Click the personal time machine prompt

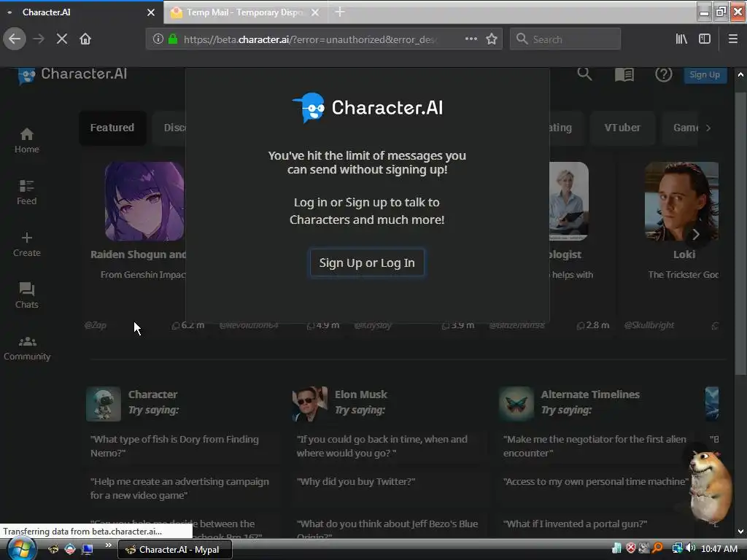click(596, 481)
